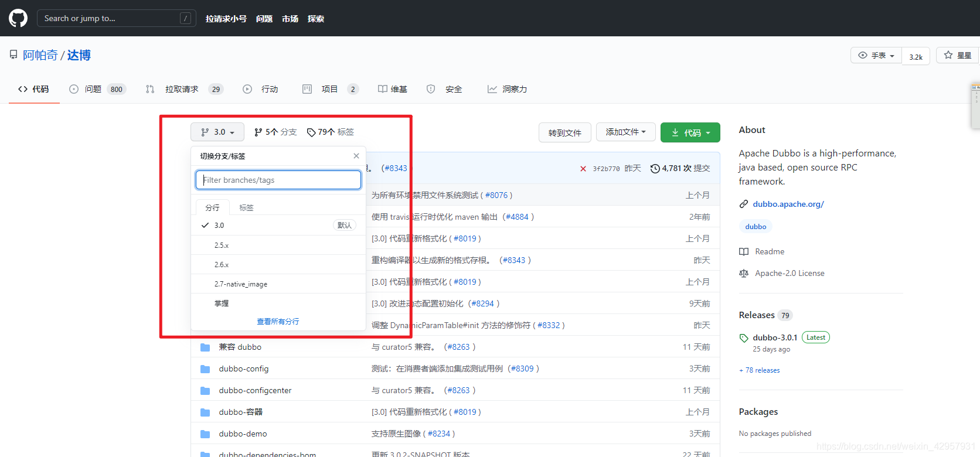980x457 pixels.
Task: Open the 手表 watch dropdown
Action: [x=876, y=56]
